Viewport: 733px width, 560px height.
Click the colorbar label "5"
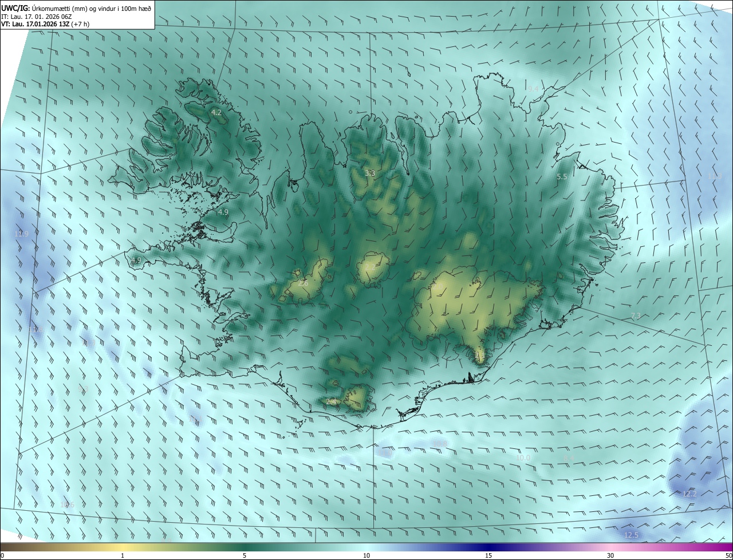(x=245, y=555)
